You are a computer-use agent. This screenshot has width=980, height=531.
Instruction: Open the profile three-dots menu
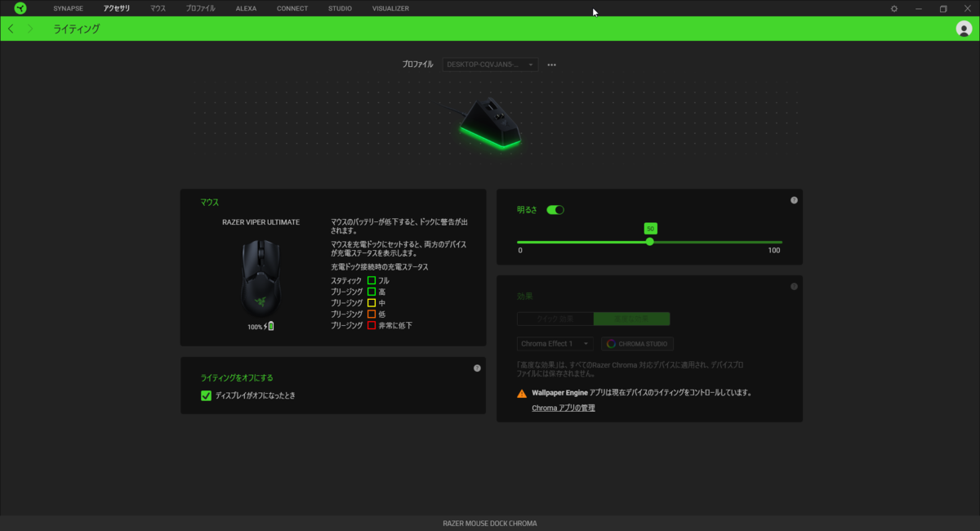point(552,65)
